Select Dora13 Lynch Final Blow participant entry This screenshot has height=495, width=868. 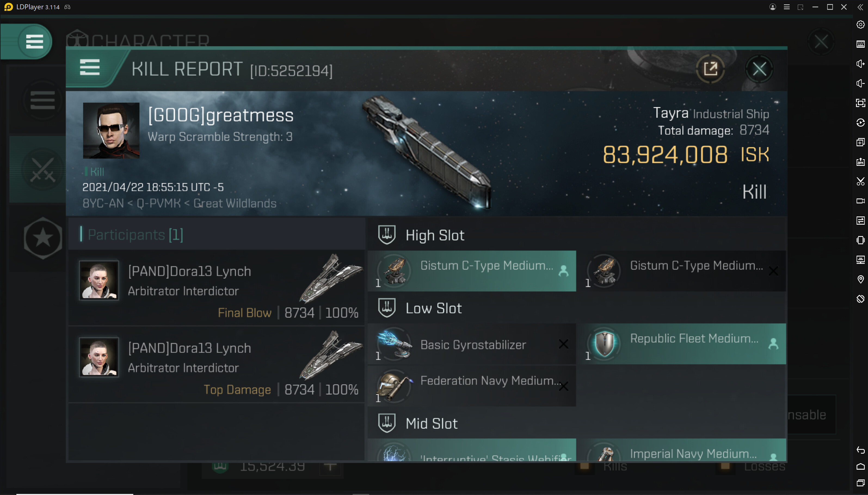[x=216, y=288]
